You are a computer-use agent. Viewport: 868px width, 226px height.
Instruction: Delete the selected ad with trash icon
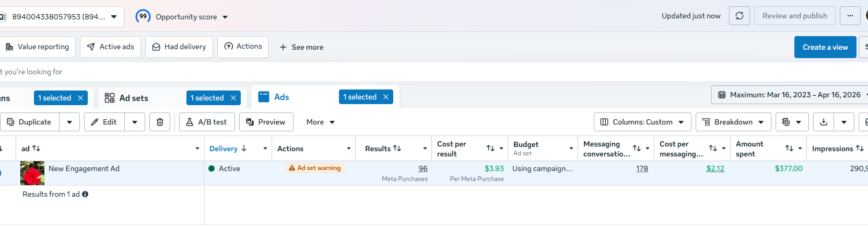point(160,122)
